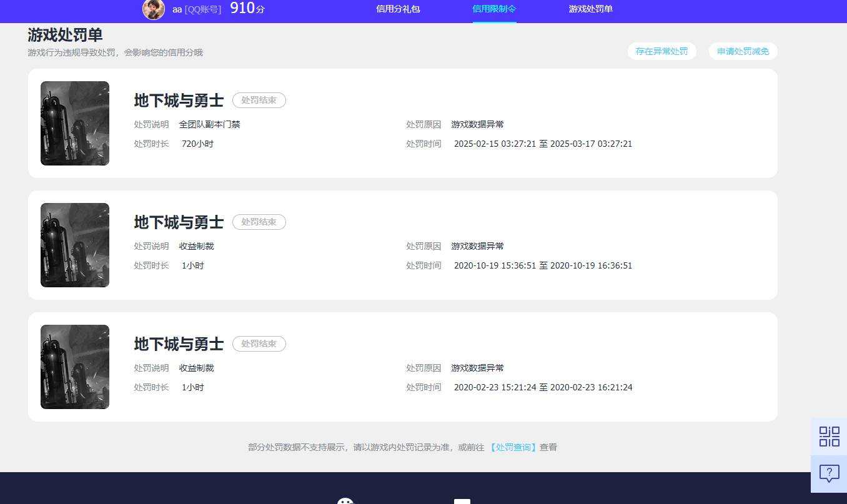
Task: Click 游戏数据异常 reason on 2020-02-23 card
Action: pos(478,368)
